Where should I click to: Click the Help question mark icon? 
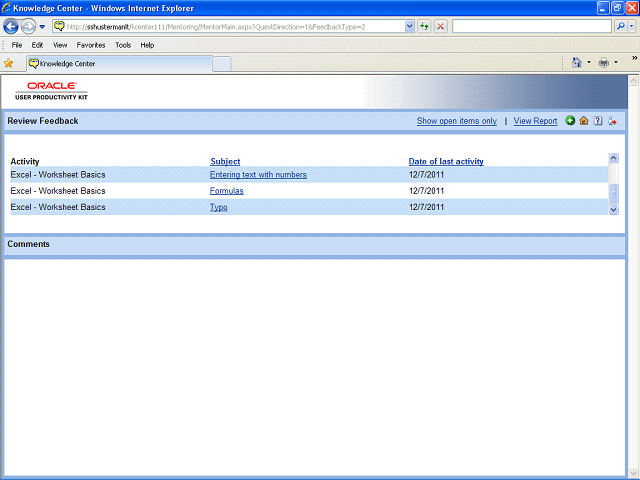[598, 120]
